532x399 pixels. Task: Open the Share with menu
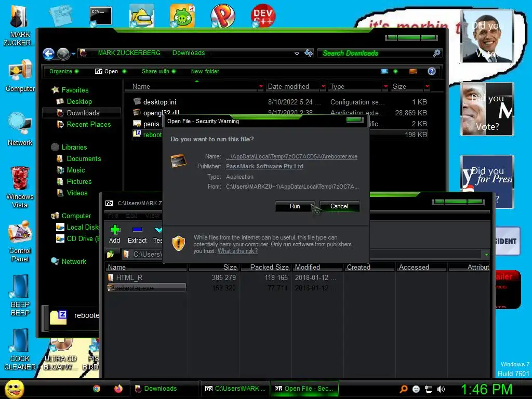pos(158,71)
